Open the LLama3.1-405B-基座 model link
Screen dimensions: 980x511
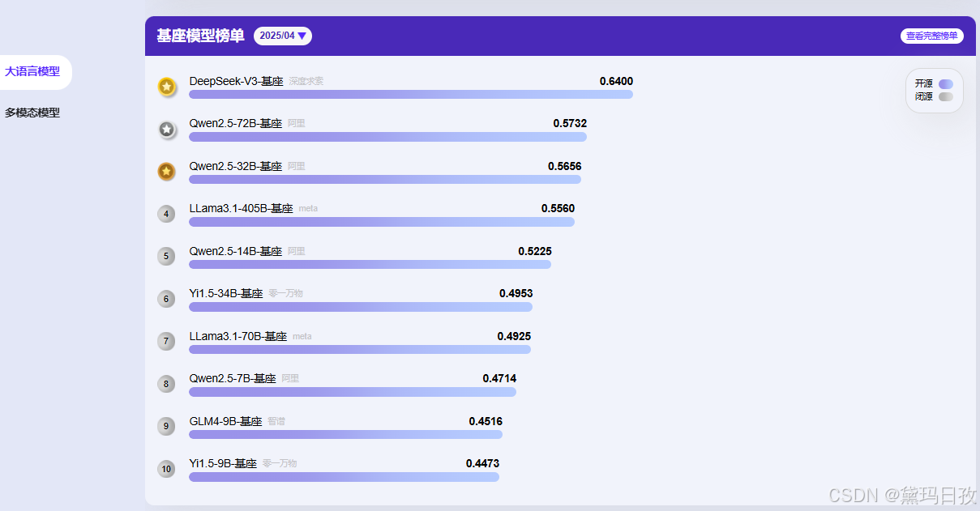[x=241, y=208]
